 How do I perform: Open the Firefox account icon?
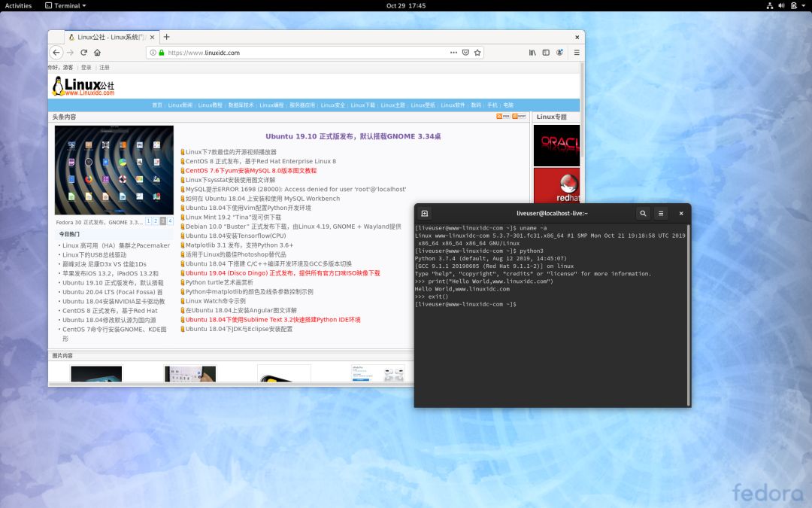(x=560, y=53)
